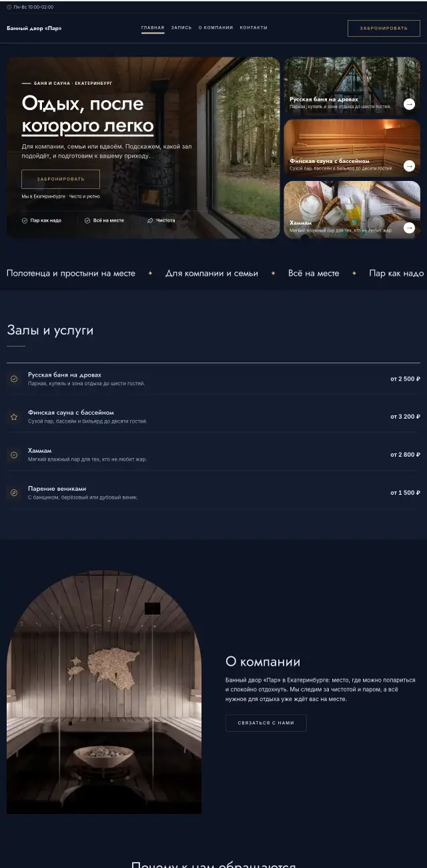
Task: Click the arched sauna interior photo
Action: tap(104, 692)
